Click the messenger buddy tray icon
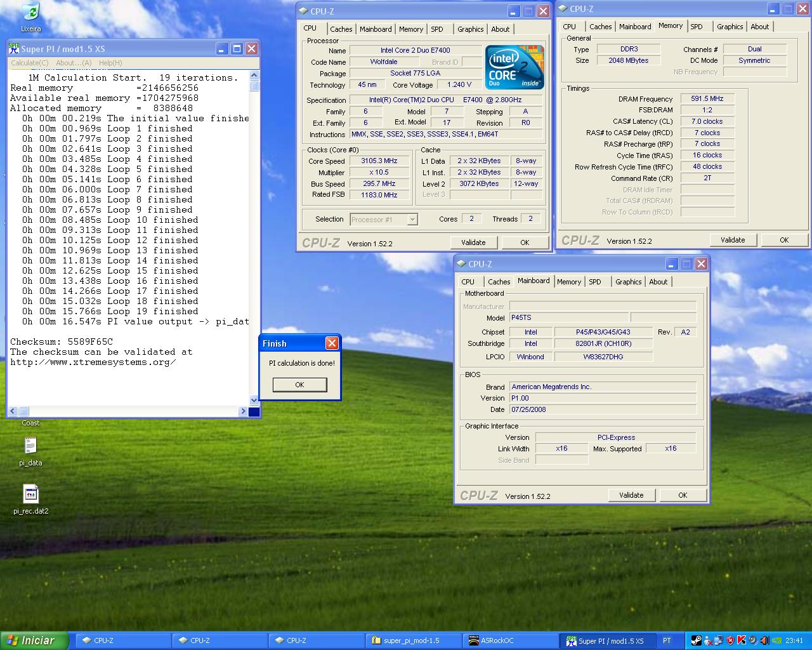 coord(708,640)
